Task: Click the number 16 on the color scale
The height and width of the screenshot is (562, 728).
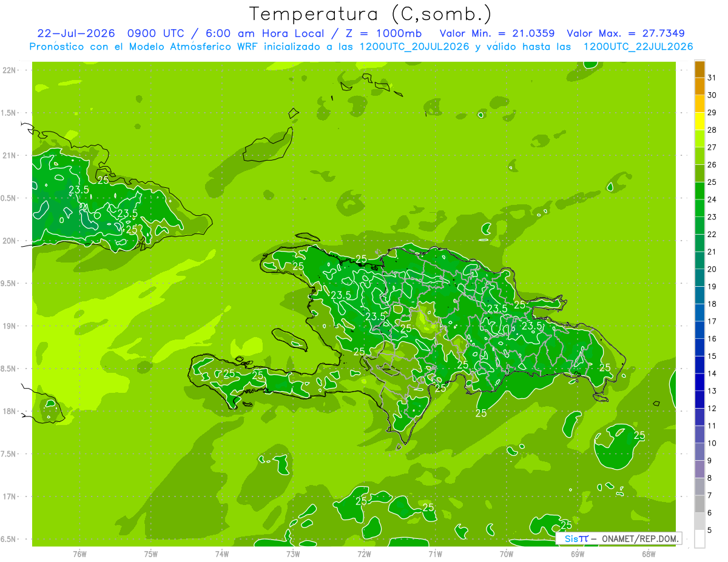Action: point(712,339)
